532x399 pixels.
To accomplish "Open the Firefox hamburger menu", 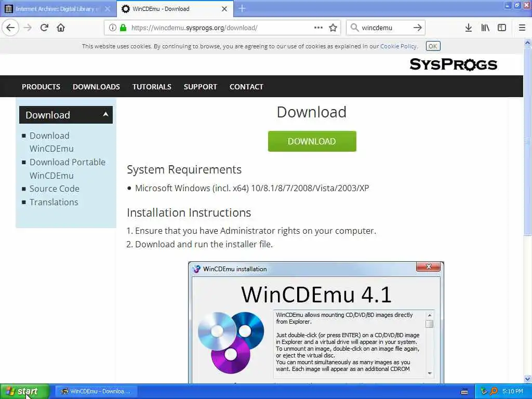I will tap(522, 28).
